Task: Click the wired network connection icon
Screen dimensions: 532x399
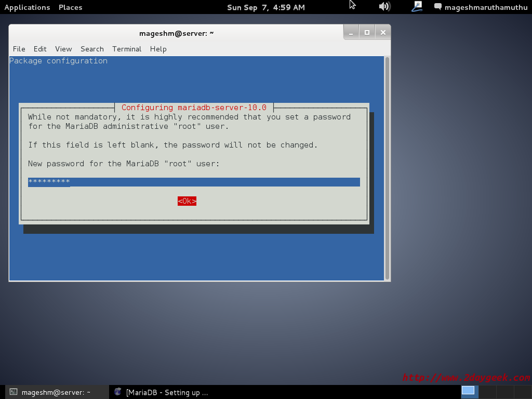Action: [417, 7]
